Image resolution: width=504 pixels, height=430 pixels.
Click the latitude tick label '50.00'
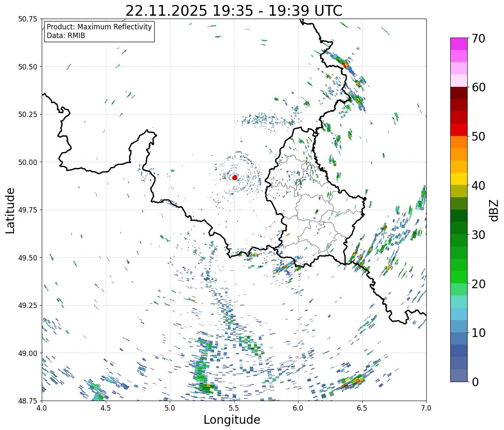[28, 162]
